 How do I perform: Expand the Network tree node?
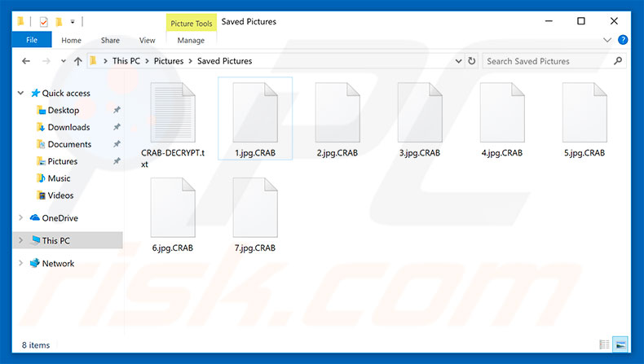pyautogui.click(x=21, y=264)
